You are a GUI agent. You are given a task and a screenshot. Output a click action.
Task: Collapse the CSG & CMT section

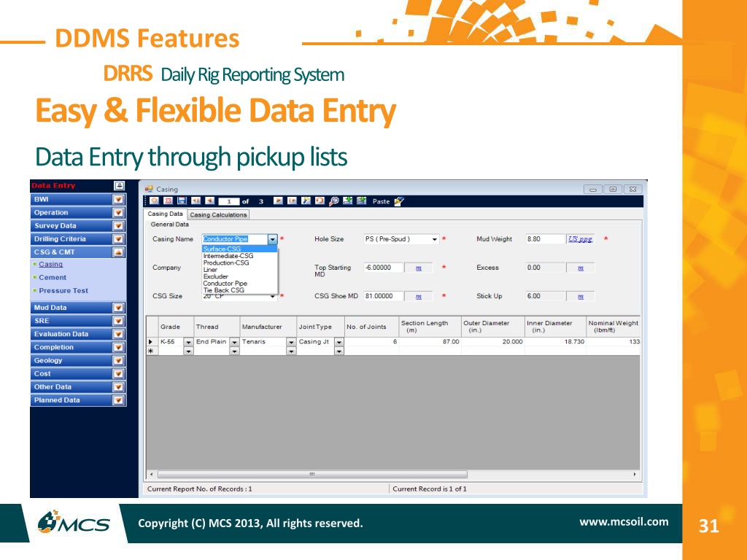click(118, 252)
